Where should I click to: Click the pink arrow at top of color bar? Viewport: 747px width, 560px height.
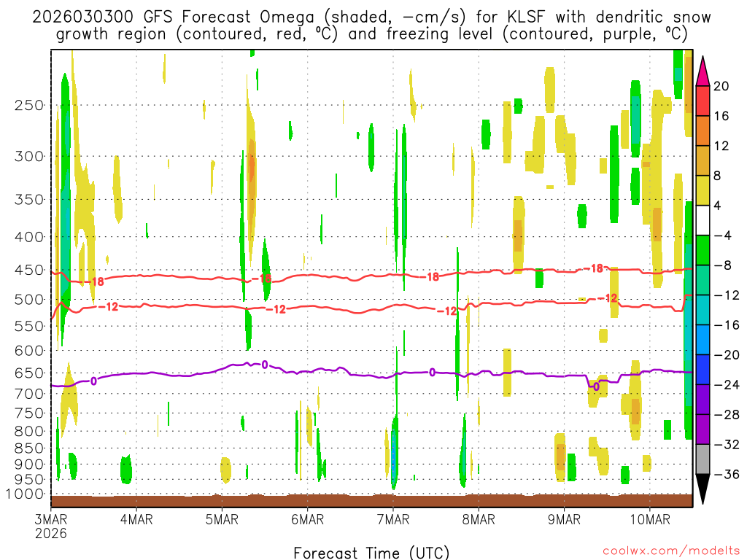tap(703, 71)
